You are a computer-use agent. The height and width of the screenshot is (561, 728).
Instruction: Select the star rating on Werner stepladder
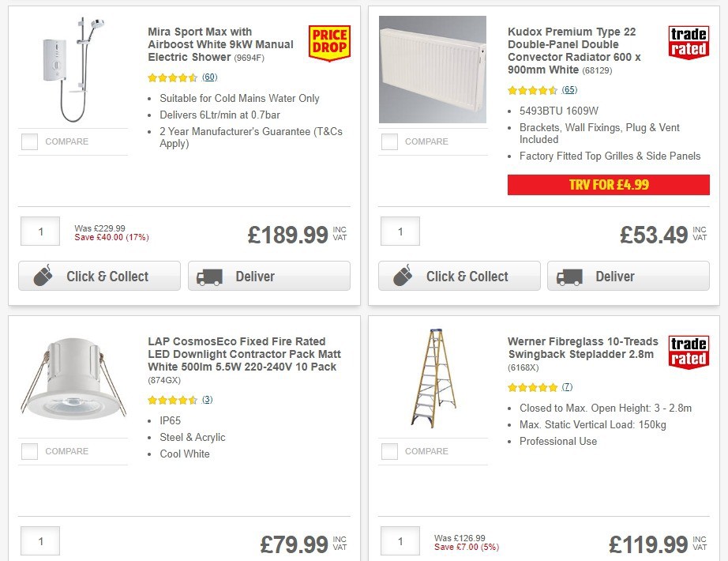click(x=532, y=387)
